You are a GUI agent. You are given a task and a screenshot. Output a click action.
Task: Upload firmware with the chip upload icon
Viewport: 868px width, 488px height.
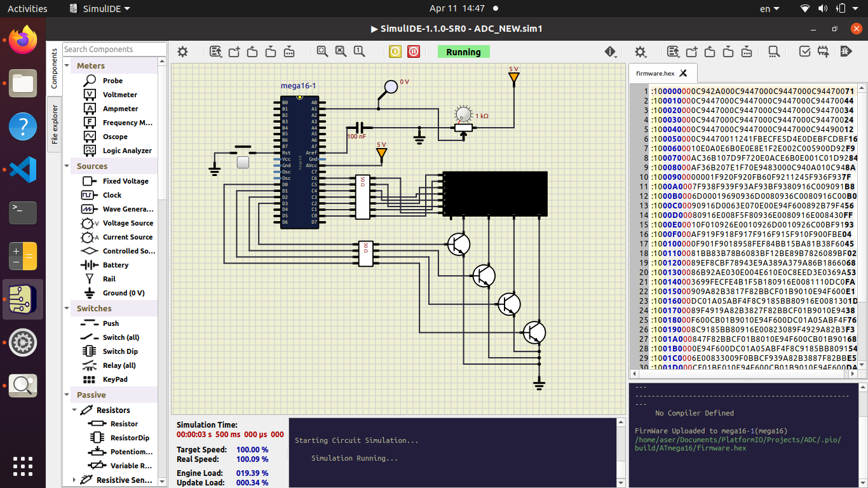tap(823, 52)
